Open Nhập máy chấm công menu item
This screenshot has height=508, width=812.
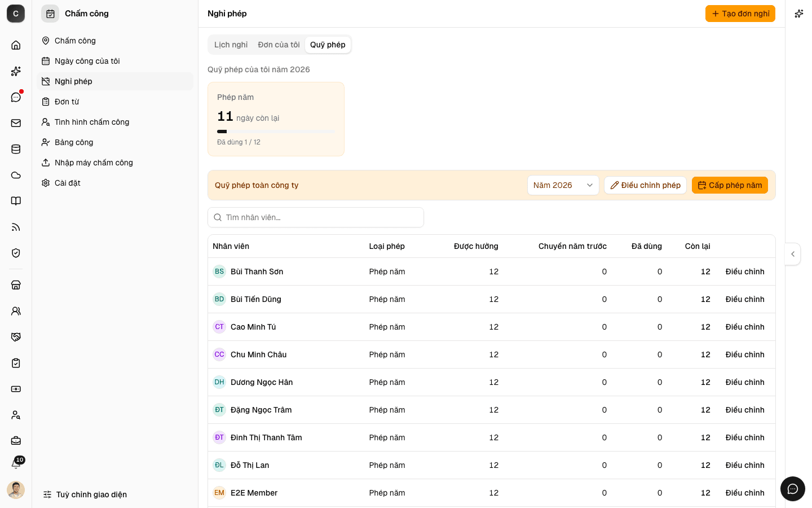[x=115, y=163]
